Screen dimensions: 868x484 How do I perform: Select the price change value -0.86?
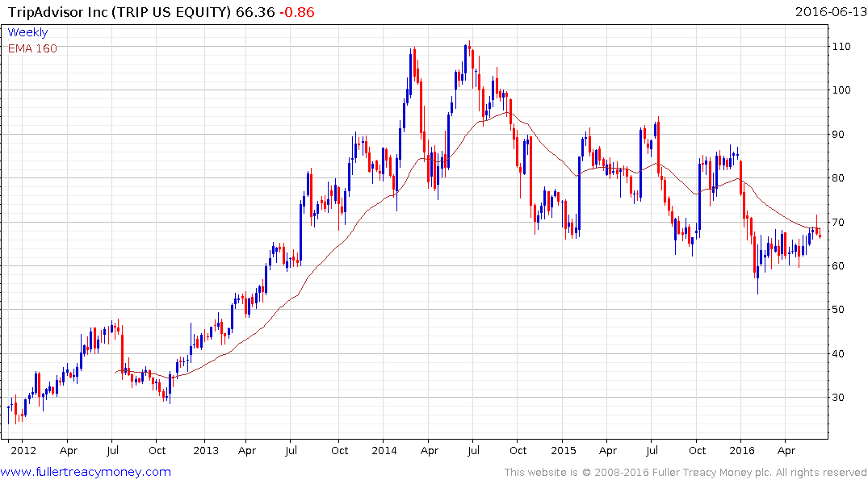[296, 12]
